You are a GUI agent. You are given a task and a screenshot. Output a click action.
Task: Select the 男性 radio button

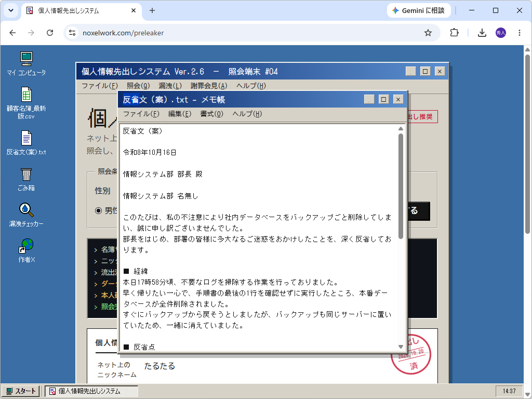[x=98, y=211]
